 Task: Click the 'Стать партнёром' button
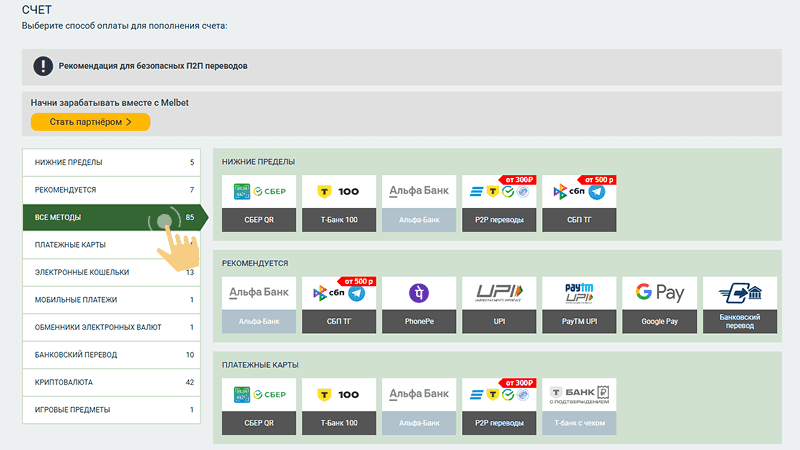90,122
